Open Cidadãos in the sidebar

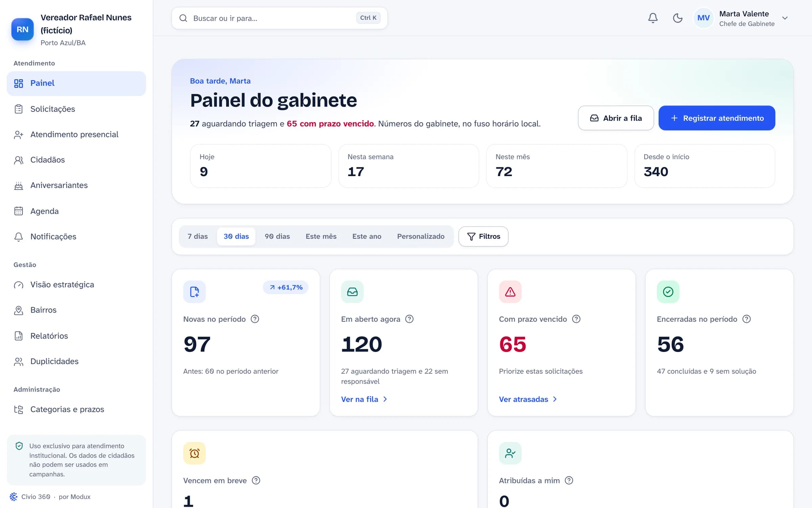click(76, 160)
